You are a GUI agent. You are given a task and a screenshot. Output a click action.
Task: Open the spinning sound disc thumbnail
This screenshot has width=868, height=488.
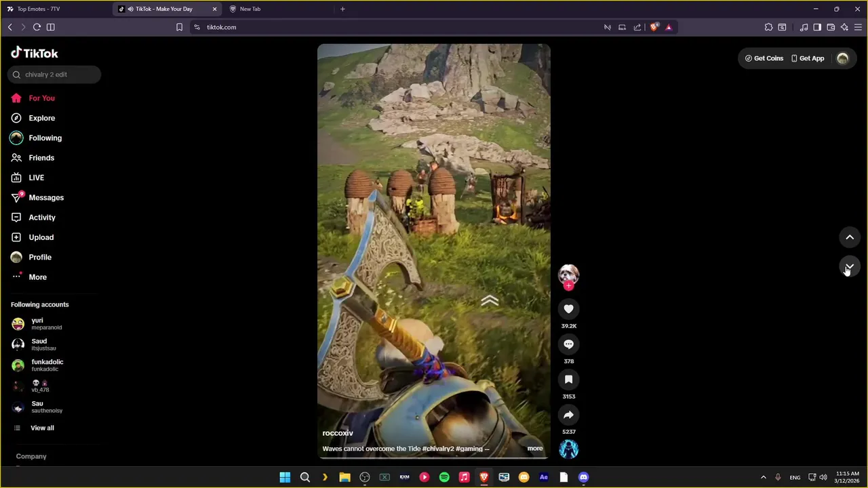568,449
